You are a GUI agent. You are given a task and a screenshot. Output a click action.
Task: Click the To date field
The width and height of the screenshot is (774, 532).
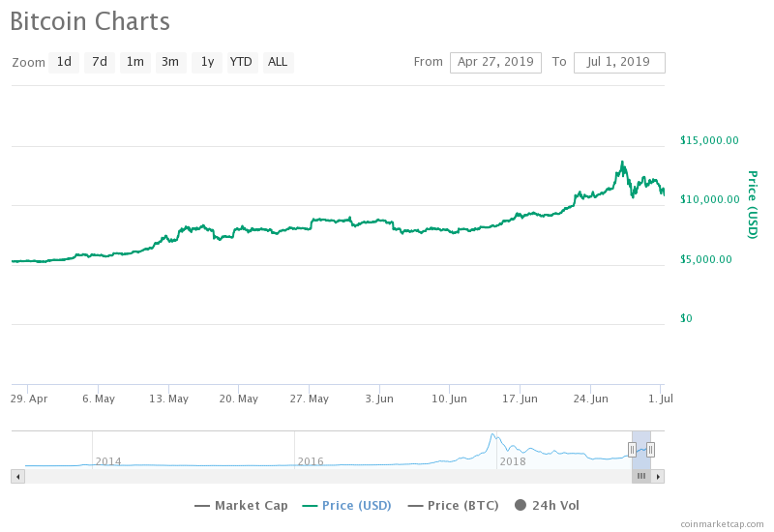pos(619,62)
